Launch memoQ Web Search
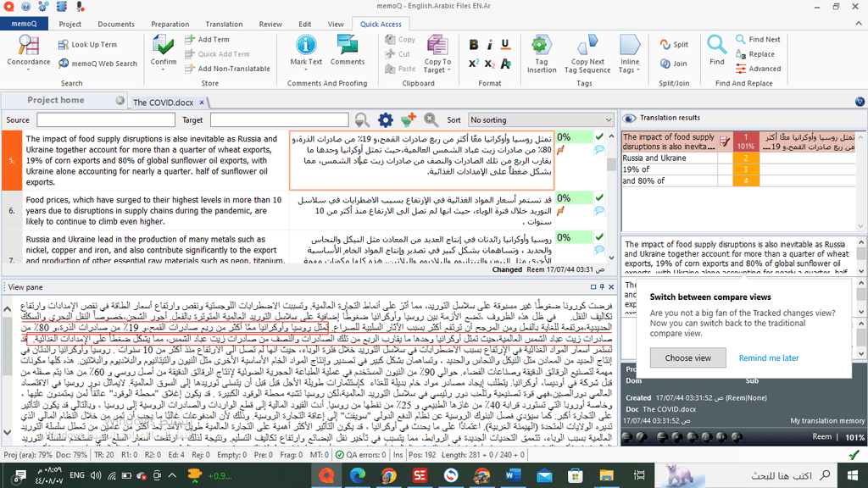The width and height of the screenshot is (868, 488). tap(97, 64)
